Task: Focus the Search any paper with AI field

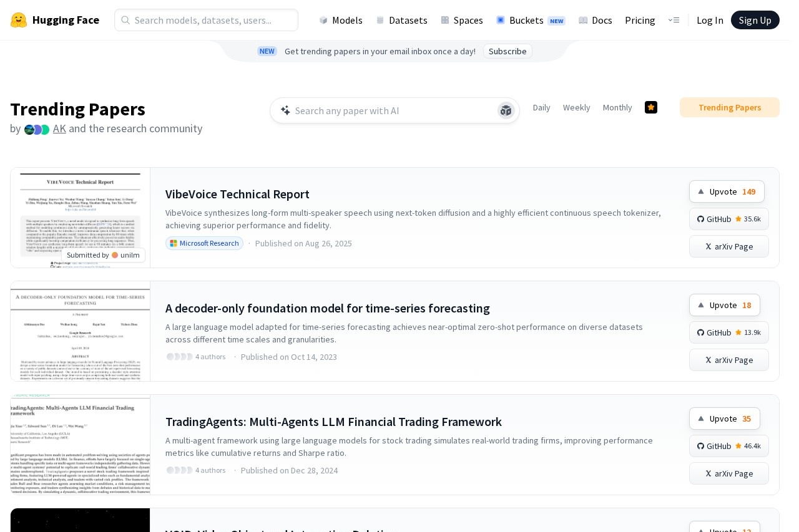Action: coord(395,110)
